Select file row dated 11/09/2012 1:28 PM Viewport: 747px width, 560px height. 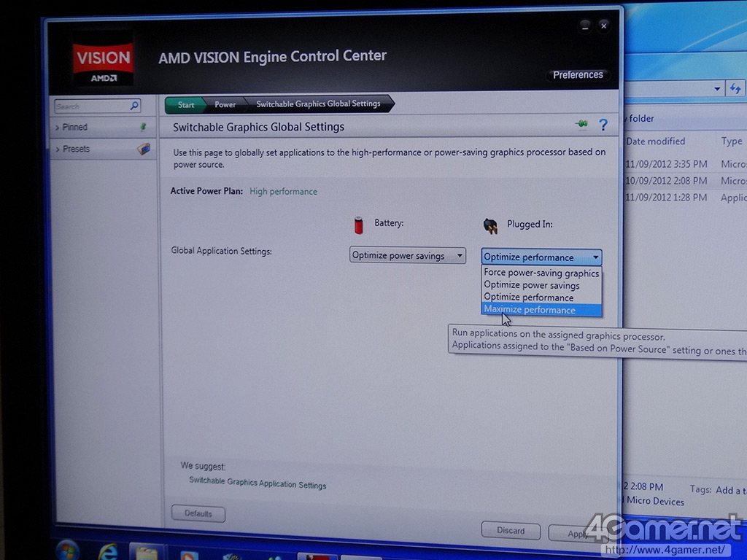(x=686, y=197)
